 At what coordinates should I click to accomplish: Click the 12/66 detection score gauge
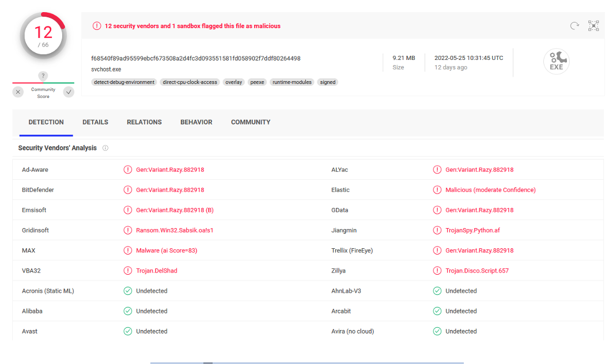pos(43,36)
